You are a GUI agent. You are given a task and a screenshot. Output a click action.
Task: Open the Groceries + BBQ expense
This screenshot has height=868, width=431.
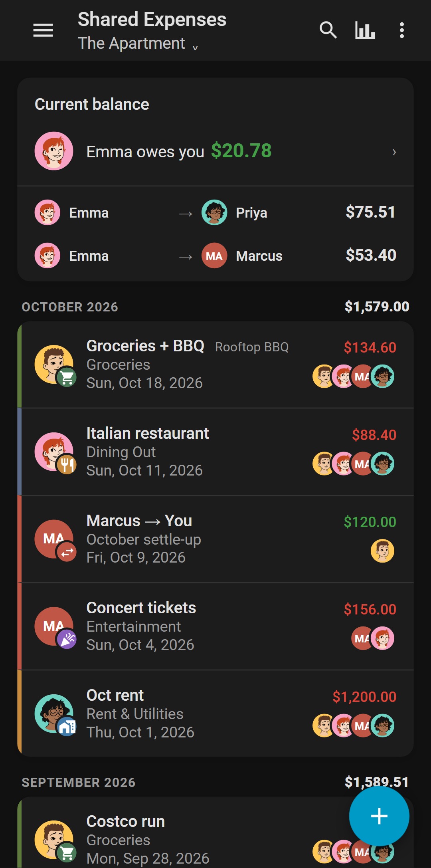(x=215, y=365)
